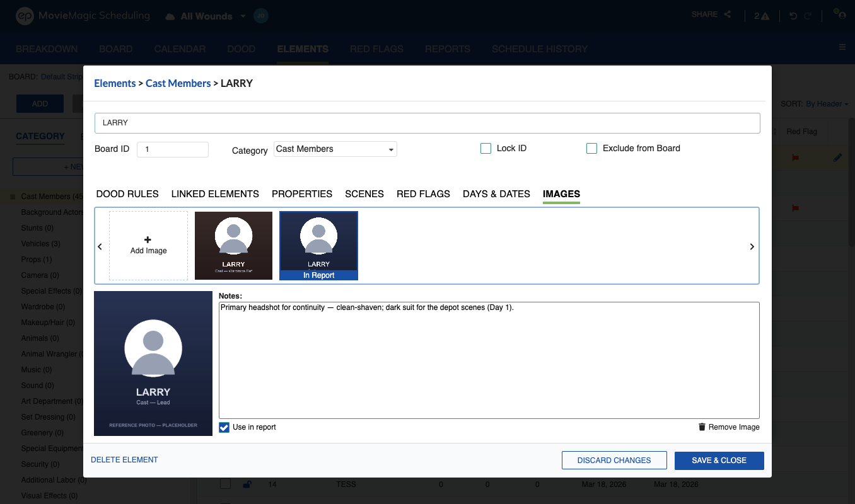Click the pencil edit icon in the background row
Screen dimensions: 855x504
pyautogui.click(x=837, y=158)
